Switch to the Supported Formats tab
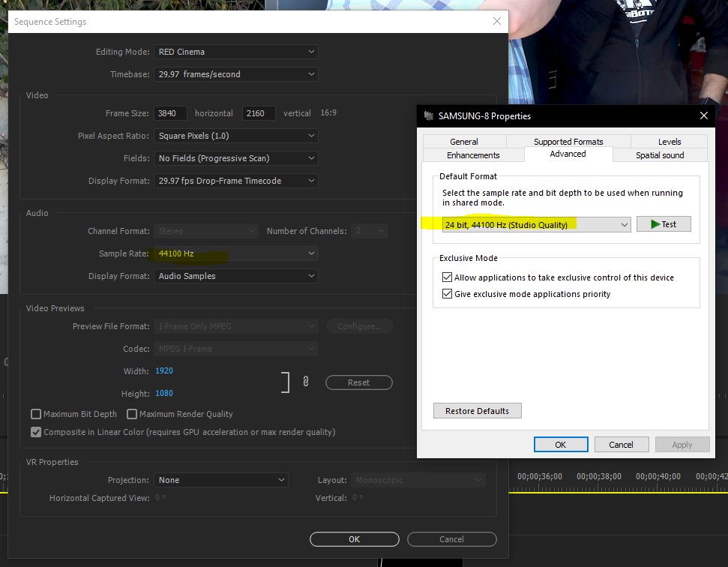 (568, 142)
